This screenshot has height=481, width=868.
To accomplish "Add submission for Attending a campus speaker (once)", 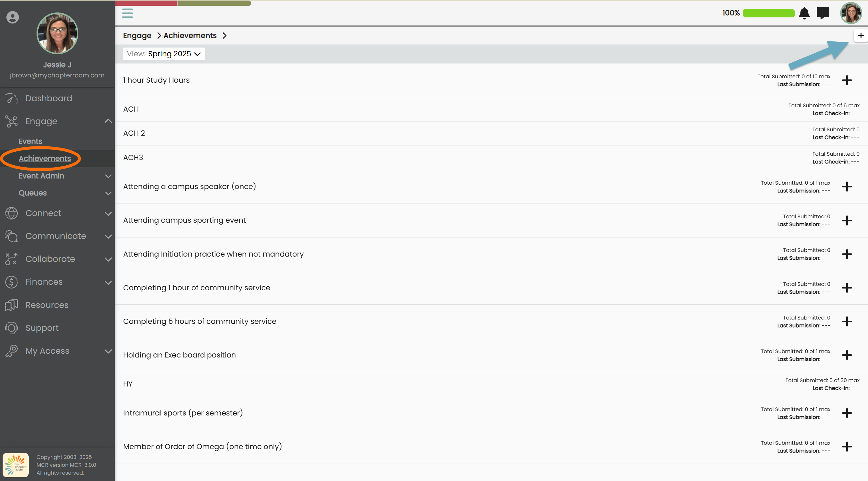I will pyautogui.click(x=847, y=187).
